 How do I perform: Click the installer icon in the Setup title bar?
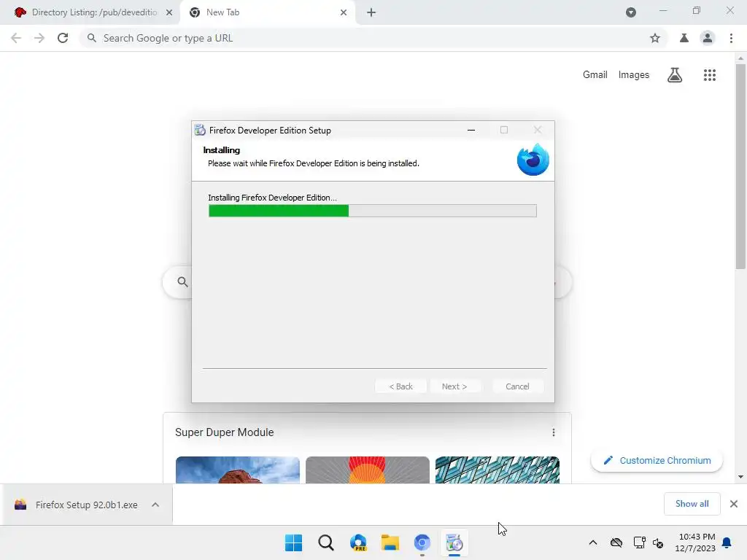click(x=200, y=130)
